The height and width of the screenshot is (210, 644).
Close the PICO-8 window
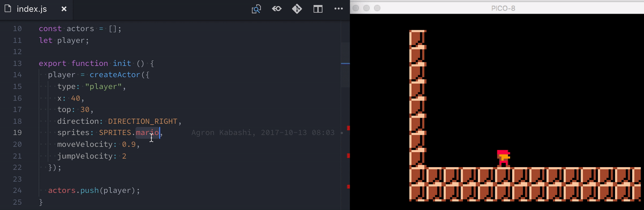(356, 8)
